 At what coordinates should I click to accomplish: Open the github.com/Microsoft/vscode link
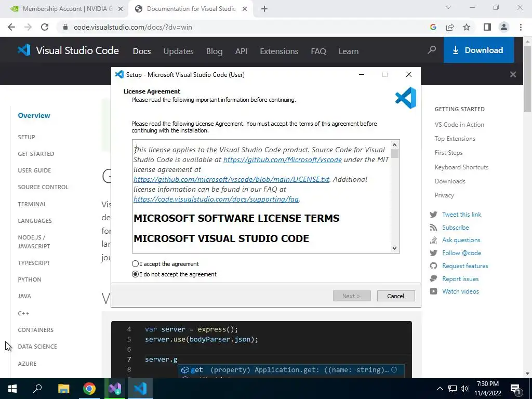282,159
